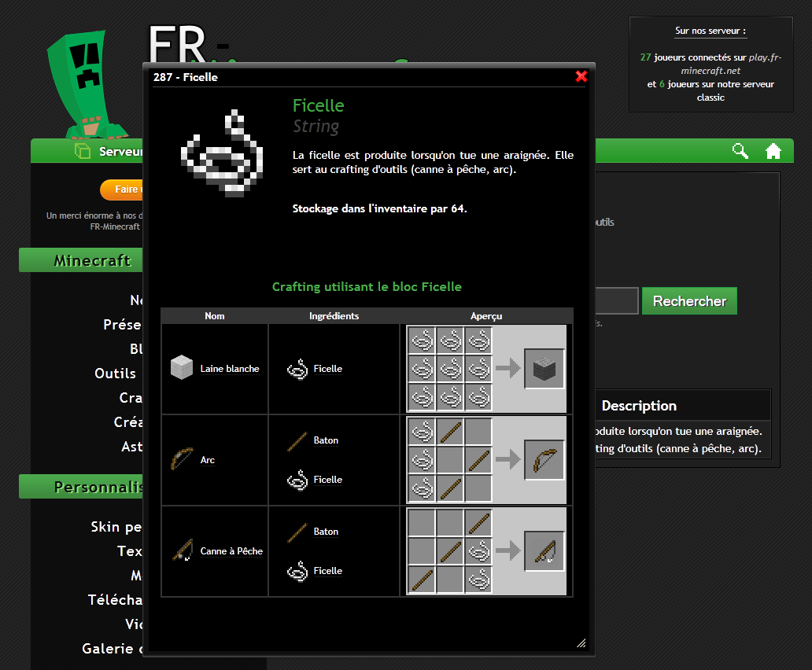Click the top-left string slot in Arc grid

click(422, 431)
